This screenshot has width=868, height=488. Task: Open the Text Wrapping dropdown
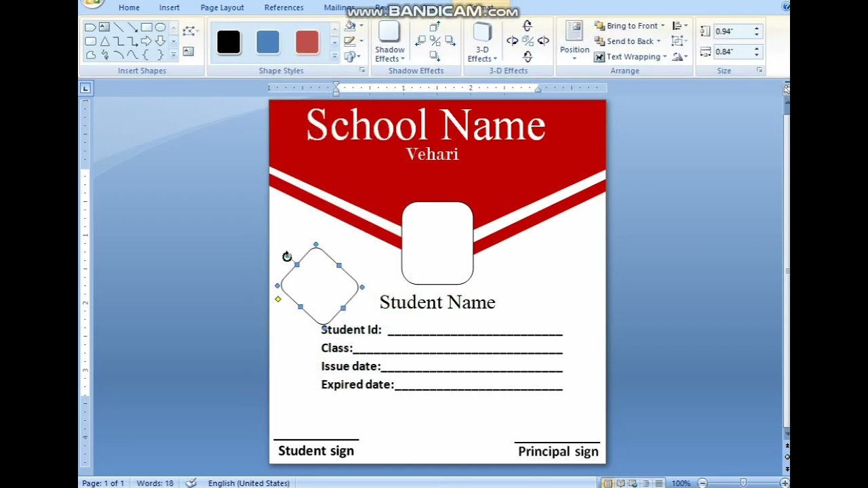630,57
